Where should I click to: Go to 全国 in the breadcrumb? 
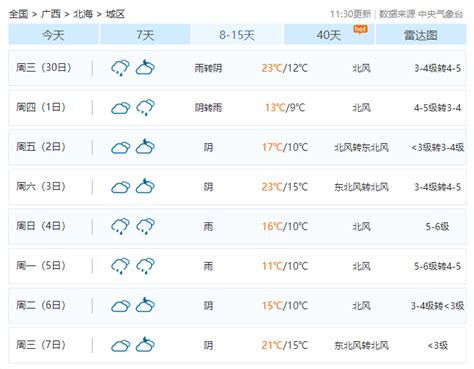click(x=18, y=14)
